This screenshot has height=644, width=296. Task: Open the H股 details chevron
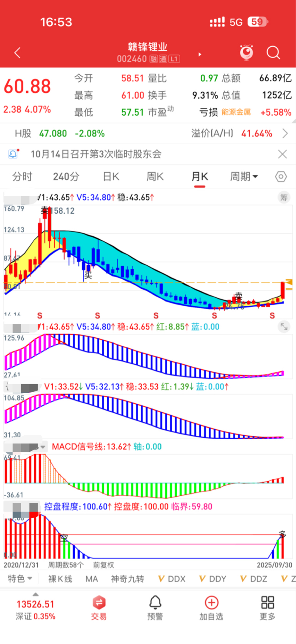pyautogui.click(x=285, y=133)
